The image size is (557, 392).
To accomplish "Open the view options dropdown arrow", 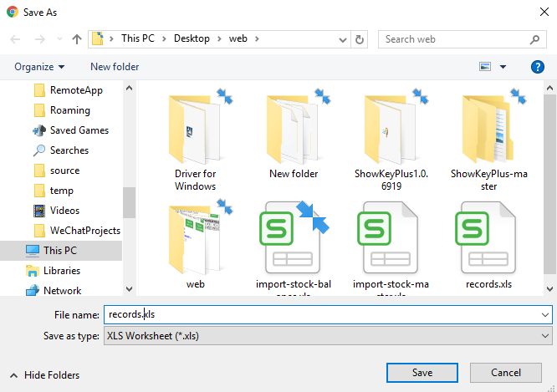I will tap(503, 67).
